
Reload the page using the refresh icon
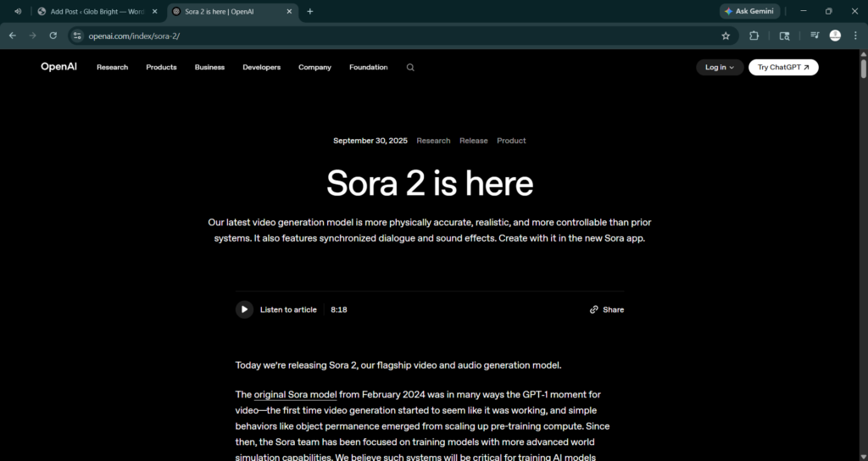click(53, 36)
